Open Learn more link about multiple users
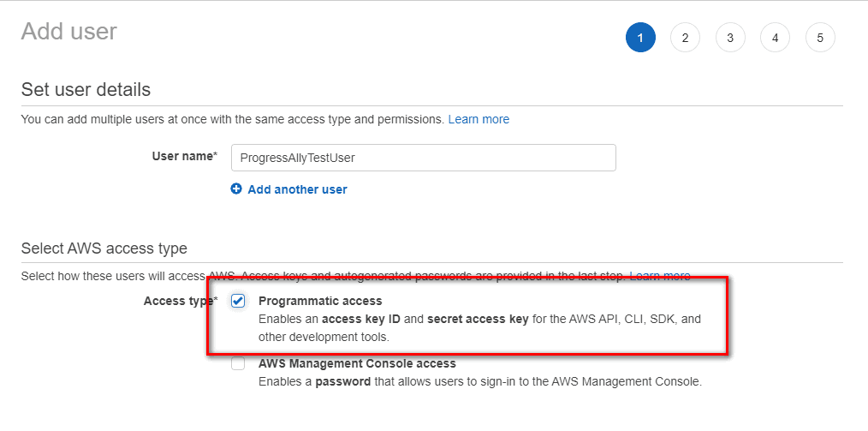 coord(479,119)
